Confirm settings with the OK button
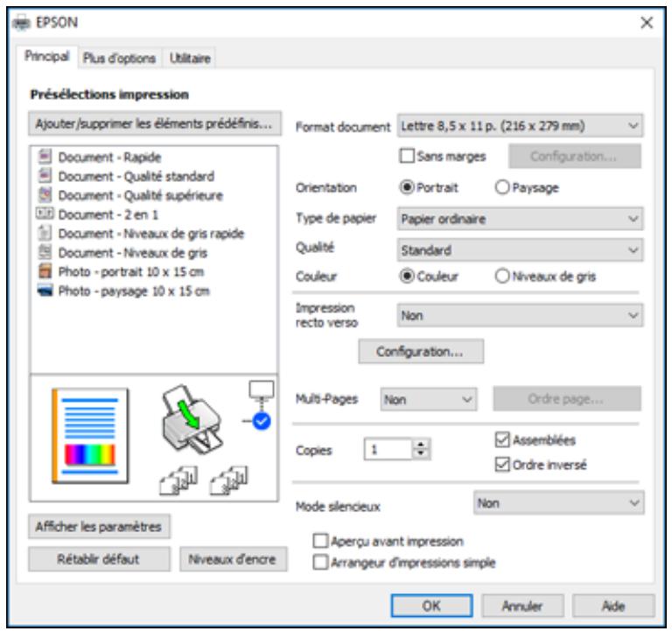Screen dimensions: 672x631 [431, 606]
